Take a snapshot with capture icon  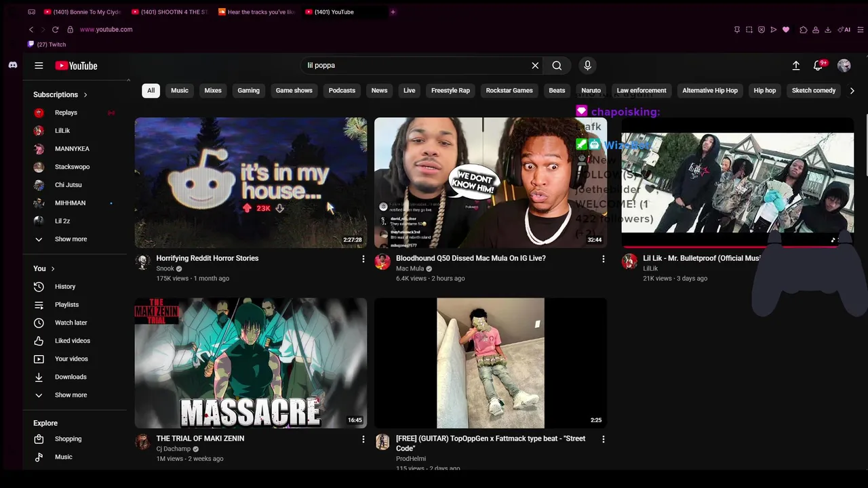[x=749, y=30]
